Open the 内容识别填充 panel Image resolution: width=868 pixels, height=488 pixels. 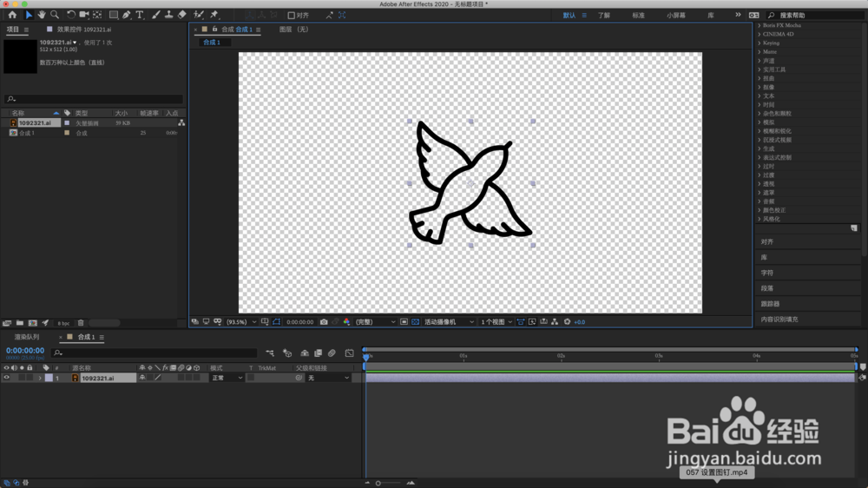[x=779, y=320]
